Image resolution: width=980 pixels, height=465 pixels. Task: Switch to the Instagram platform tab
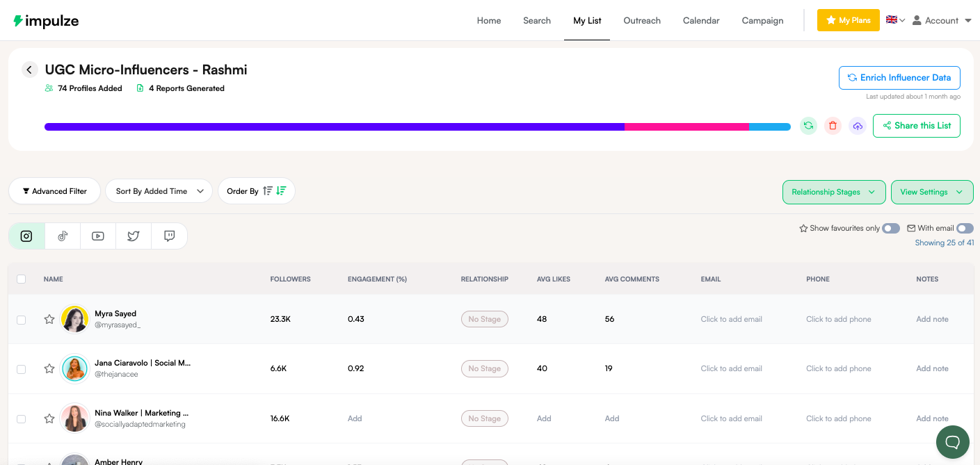(26, 236)
